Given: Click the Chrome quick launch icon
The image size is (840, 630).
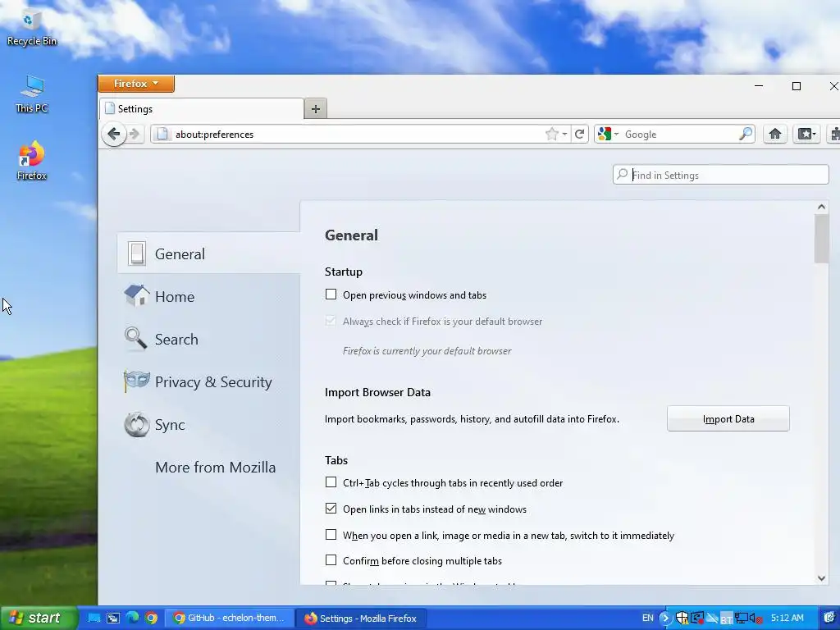Looking at the screenshot, I should tap(151, 619).
